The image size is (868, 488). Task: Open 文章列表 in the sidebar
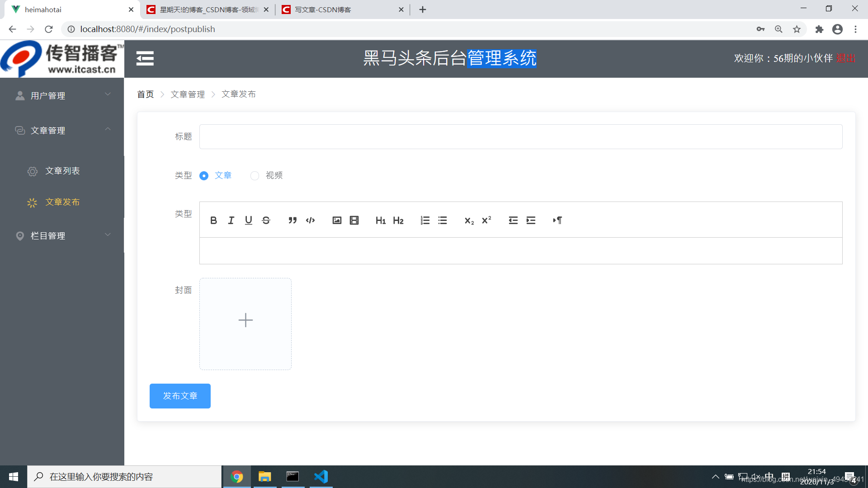click(62, 171)
